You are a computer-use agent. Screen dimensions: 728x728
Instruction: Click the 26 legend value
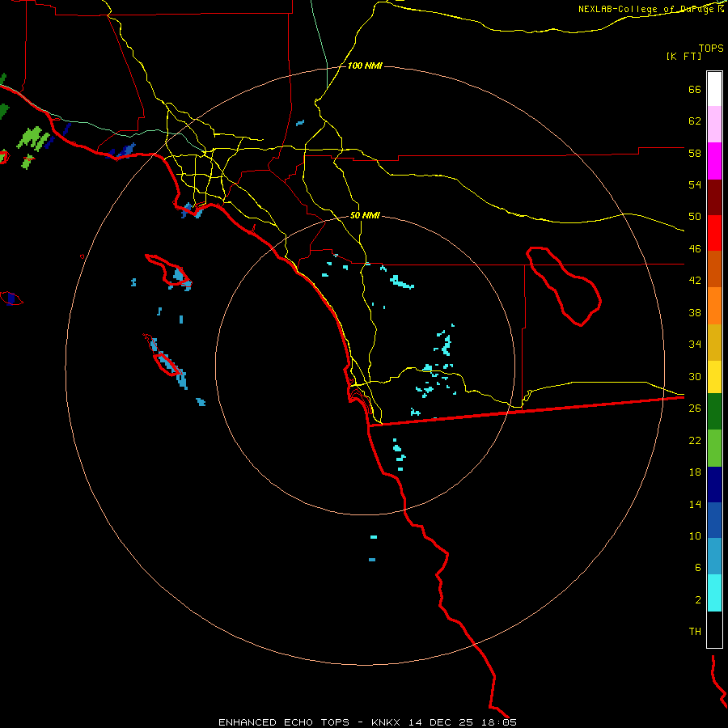(x=695, y=408)
